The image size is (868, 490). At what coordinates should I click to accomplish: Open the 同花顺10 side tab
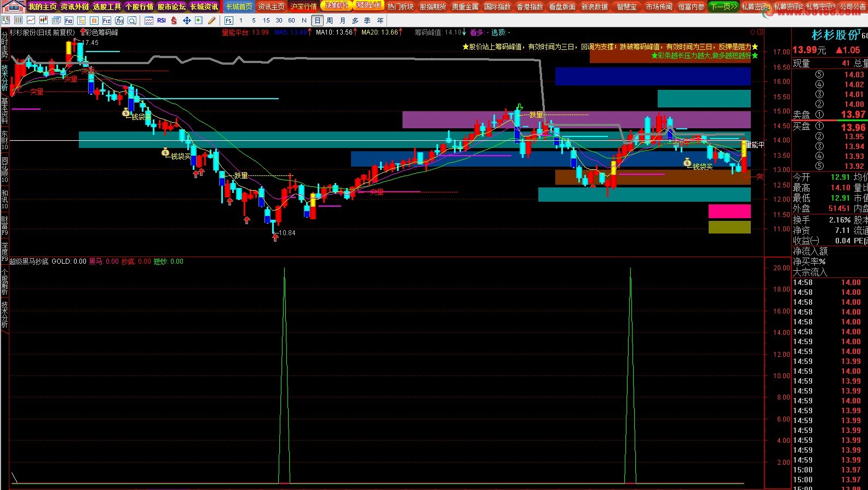pyautogui.click(x=4, y=169)
